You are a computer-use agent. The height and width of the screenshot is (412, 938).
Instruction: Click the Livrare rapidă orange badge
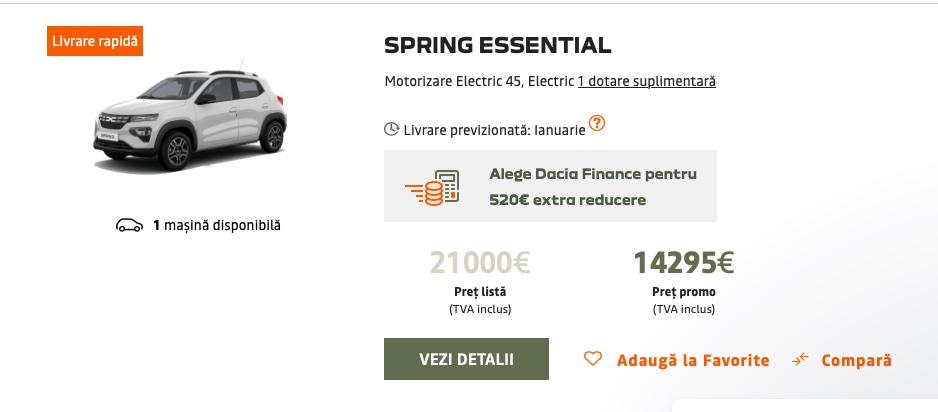[95, 41]
